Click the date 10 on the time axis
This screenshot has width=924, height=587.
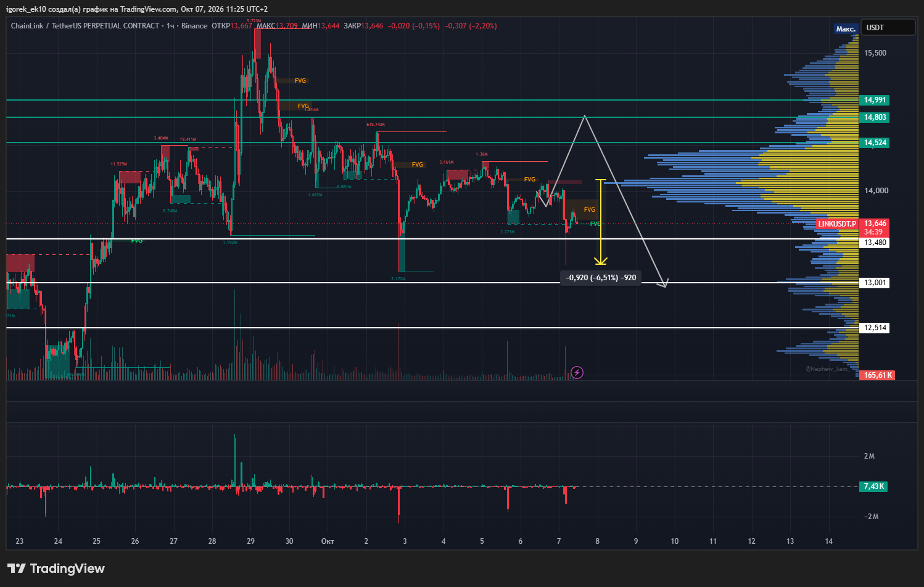tap(675, 541)
